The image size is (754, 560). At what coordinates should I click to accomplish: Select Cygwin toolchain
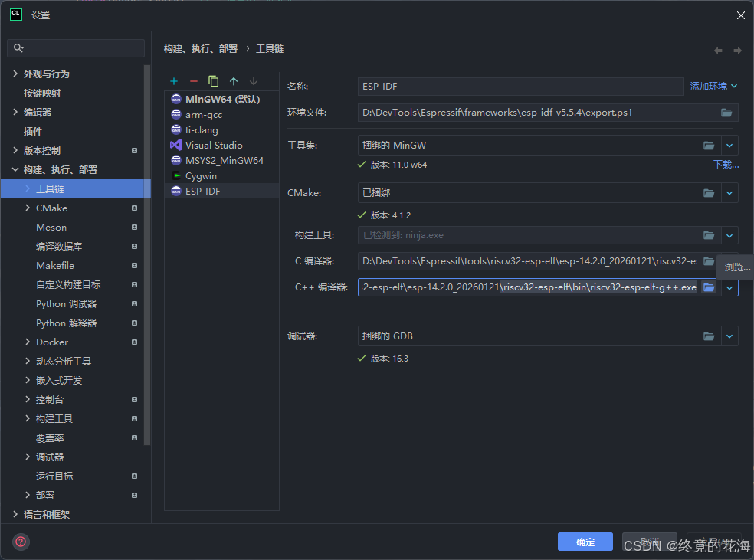coord(221,176)
